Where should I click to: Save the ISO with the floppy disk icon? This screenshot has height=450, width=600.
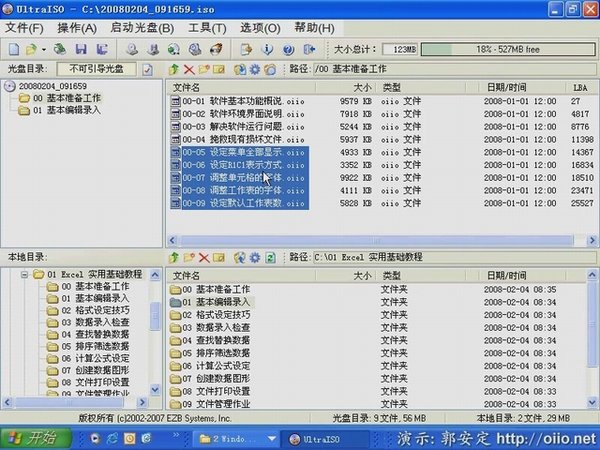click(81, 49)
